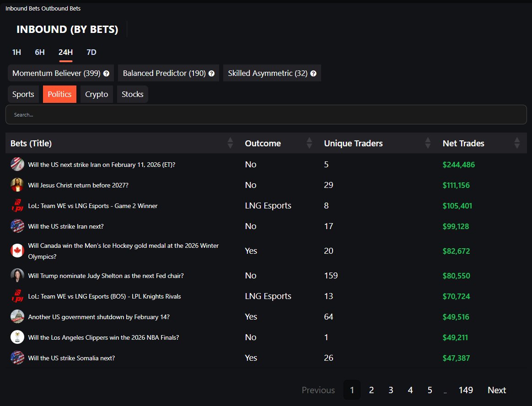Select the Politics category filter

point(60,94)
